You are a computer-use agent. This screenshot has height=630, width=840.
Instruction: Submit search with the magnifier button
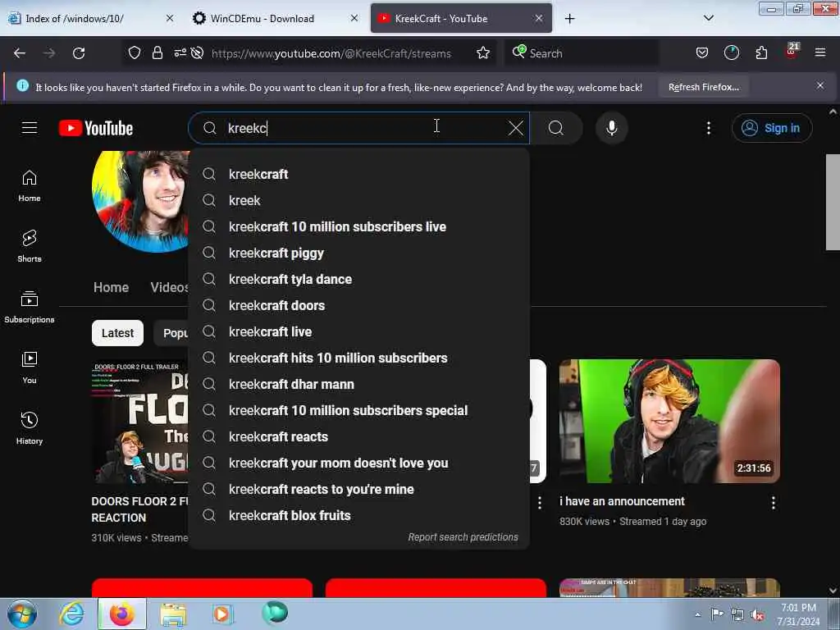pos(556,128)
